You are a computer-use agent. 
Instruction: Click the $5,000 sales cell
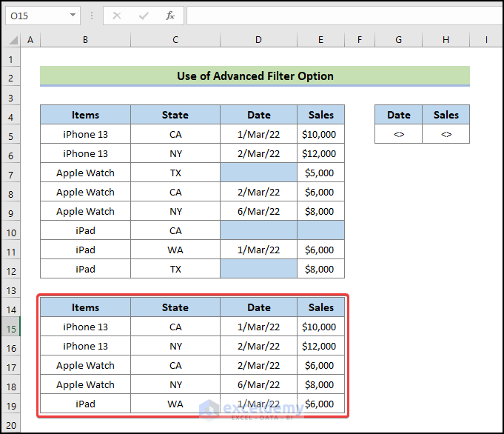pyautogui.click(x=320, y=173)
